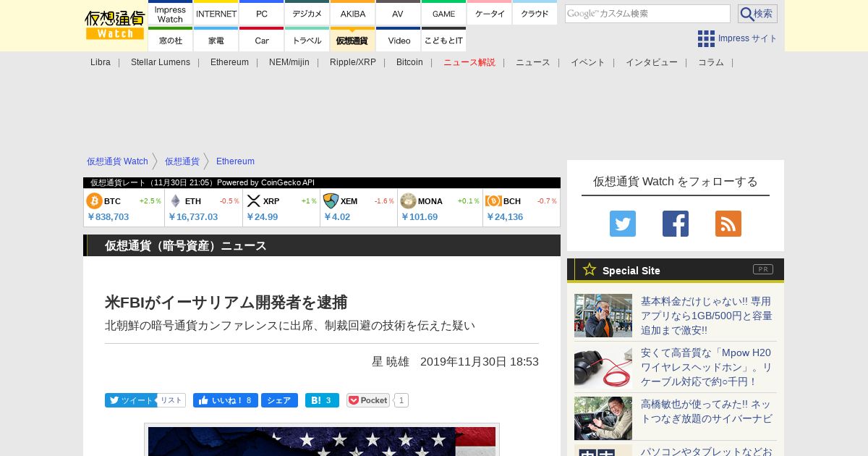Open the トラベル tab
This screenshot has height=456, width=868.
pos(307,40)
